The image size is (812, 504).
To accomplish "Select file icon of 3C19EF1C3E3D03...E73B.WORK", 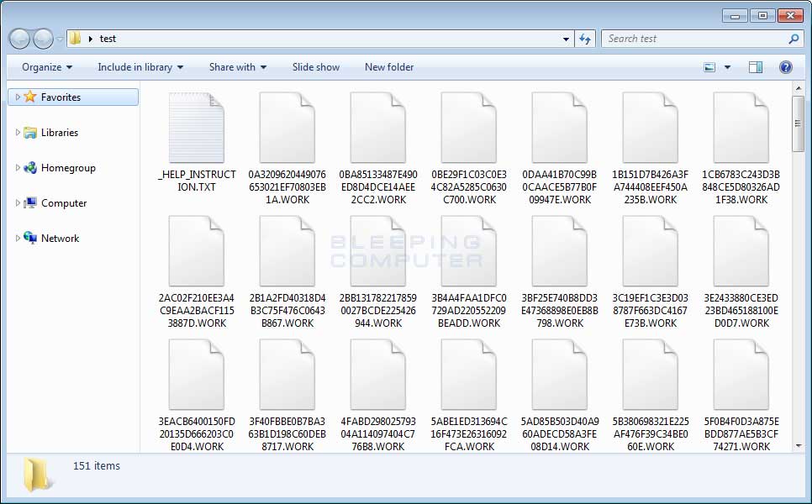I will 651,251.
